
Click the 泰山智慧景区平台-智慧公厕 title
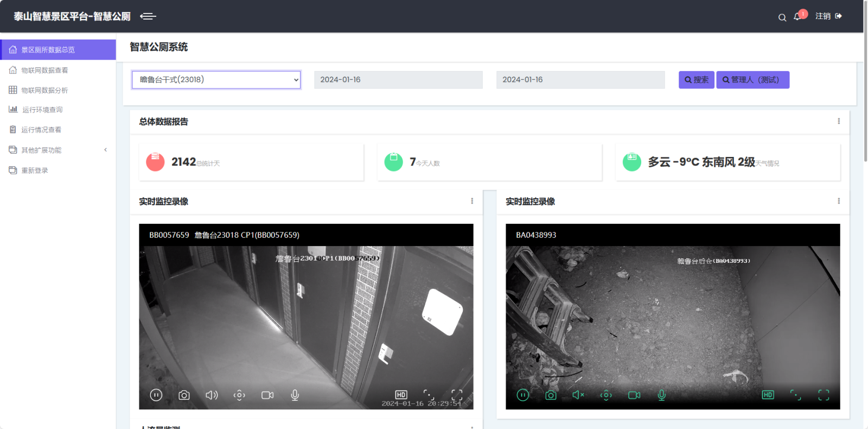(72, 16)
